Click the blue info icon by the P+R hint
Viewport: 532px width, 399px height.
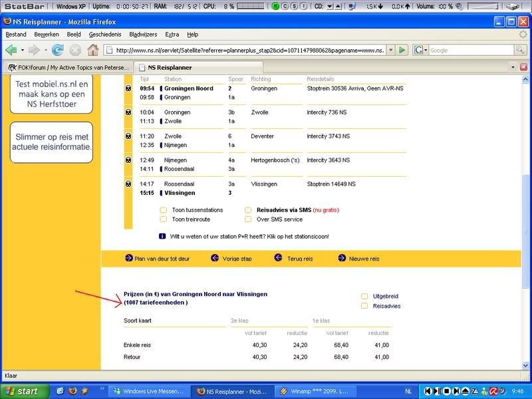point(162,236)
